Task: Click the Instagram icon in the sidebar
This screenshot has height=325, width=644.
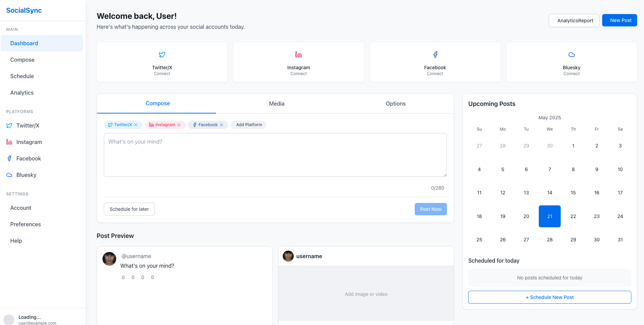Action: 9,142
